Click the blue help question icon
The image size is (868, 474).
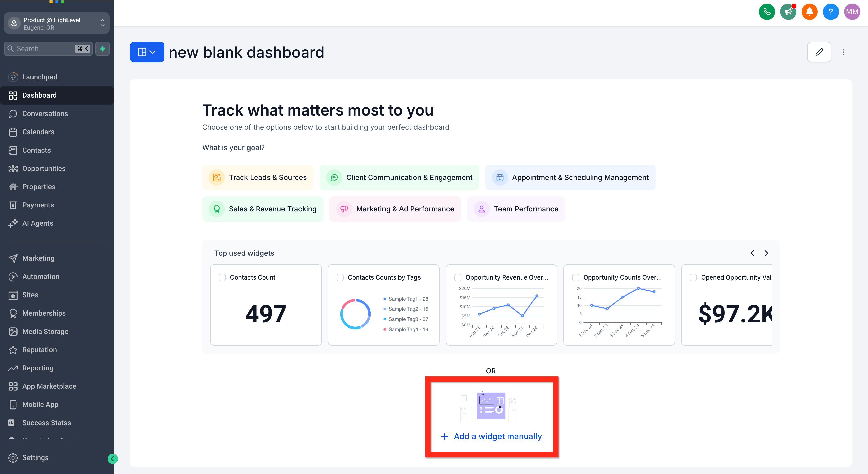coord(831,12)
